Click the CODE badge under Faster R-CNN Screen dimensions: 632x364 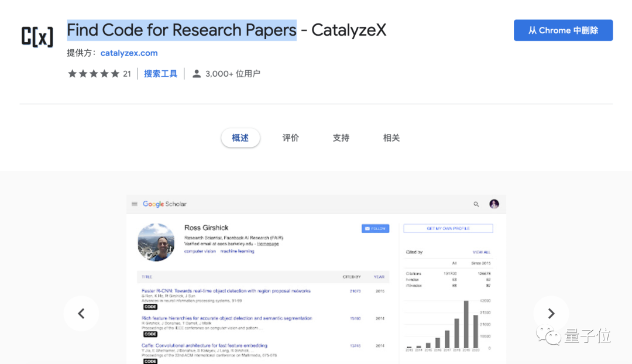click(150, 306)
